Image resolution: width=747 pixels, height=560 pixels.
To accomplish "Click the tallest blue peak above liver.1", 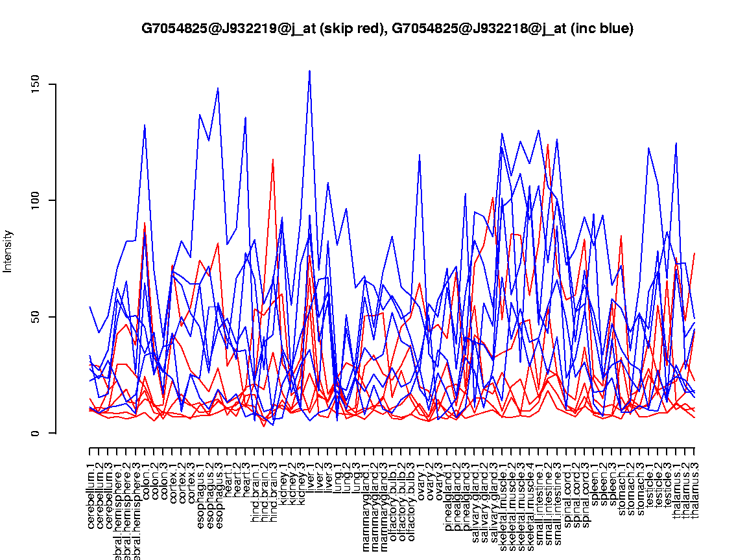I will (x=310, y=71).
